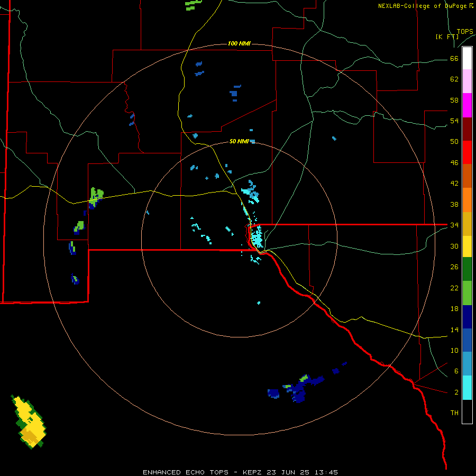The height and width of the screenshot is (476, 476).
Task: Pick the light blue legend swatch
Action: [467, 364]
